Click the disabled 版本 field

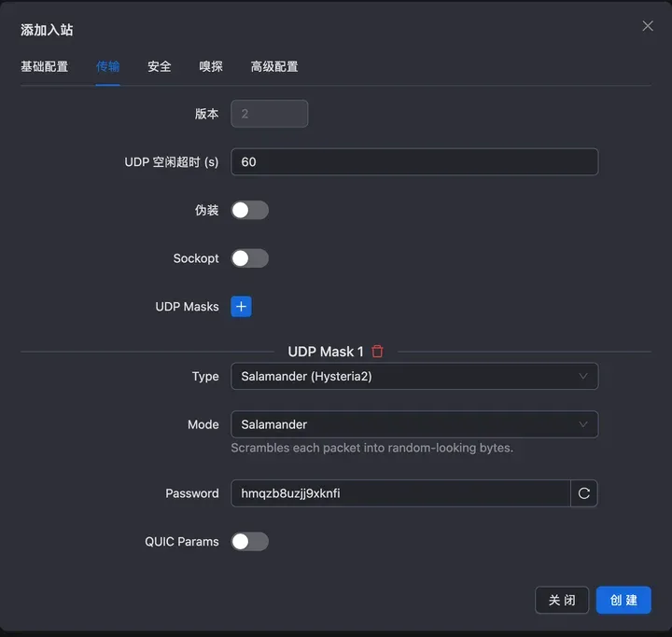(269, 114)
